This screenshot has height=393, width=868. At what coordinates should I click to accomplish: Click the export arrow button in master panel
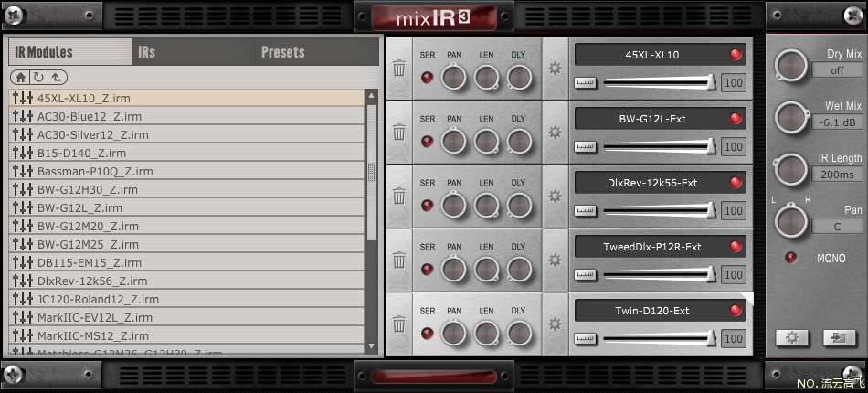point(839,337)
